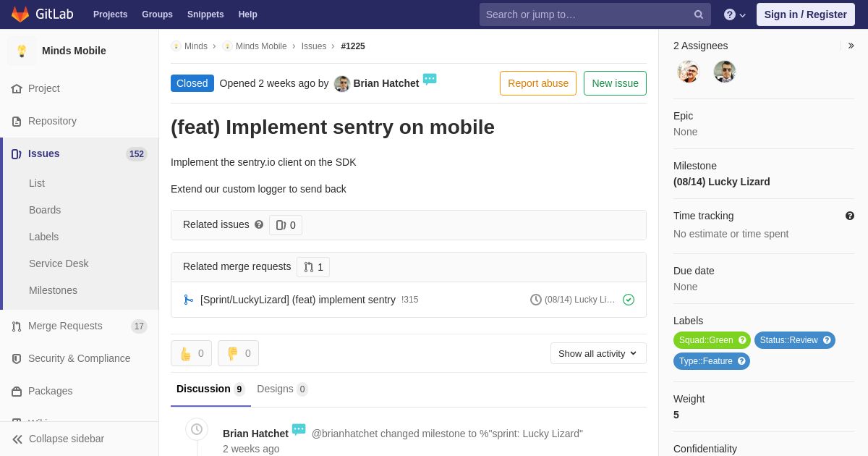Click New issue button
Screen dimensions: 868x456
(615, 83)
